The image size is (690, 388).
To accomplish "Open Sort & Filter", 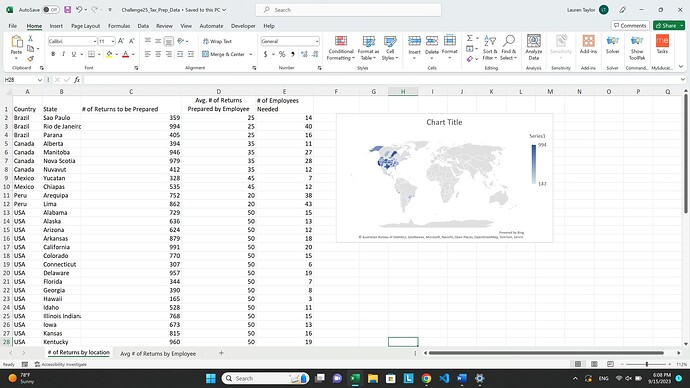I will click(489, 48).
